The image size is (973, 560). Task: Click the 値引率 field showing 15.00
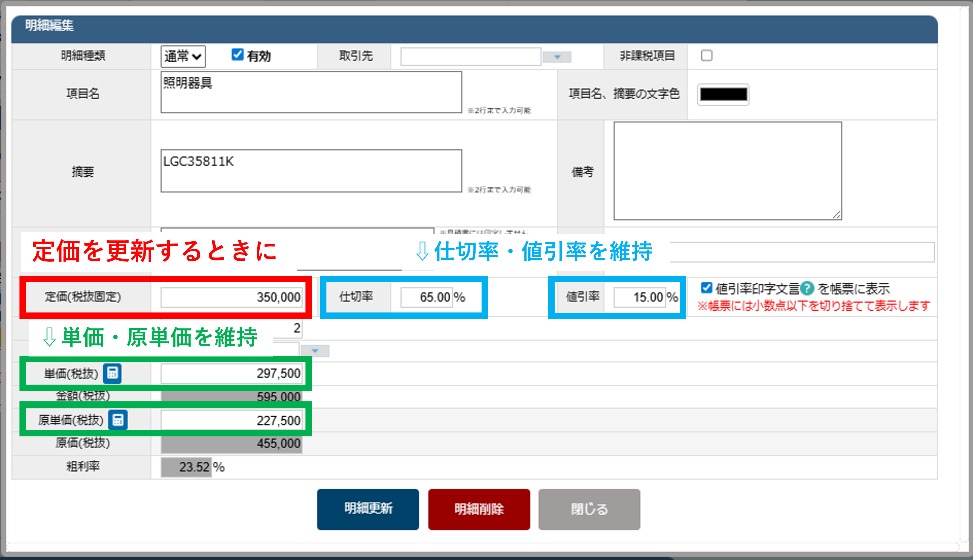[639, 297]
